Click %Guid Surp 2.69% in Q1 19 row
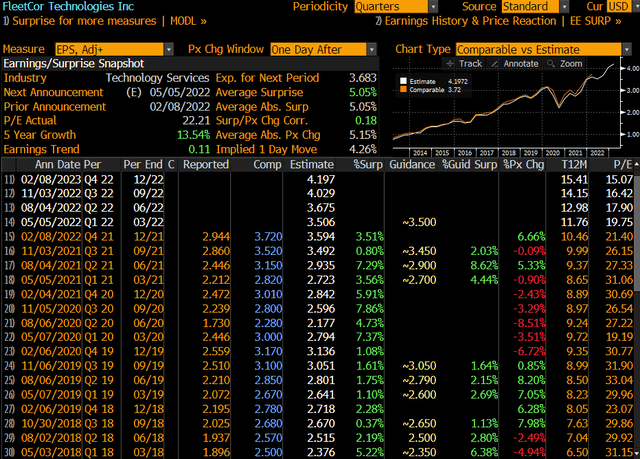Viewport: 640px width, 459px height. pos(484,395)
